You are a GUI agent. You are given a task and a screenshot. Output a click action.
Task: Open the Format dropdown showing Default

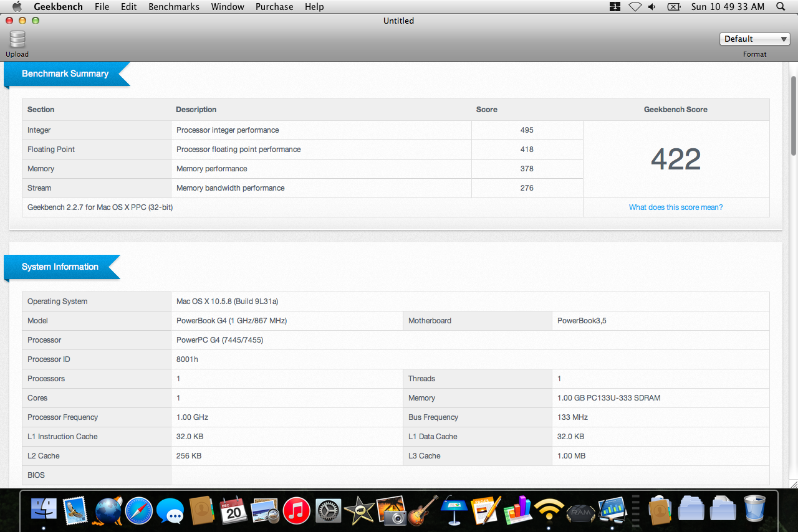tap(755, 39)
